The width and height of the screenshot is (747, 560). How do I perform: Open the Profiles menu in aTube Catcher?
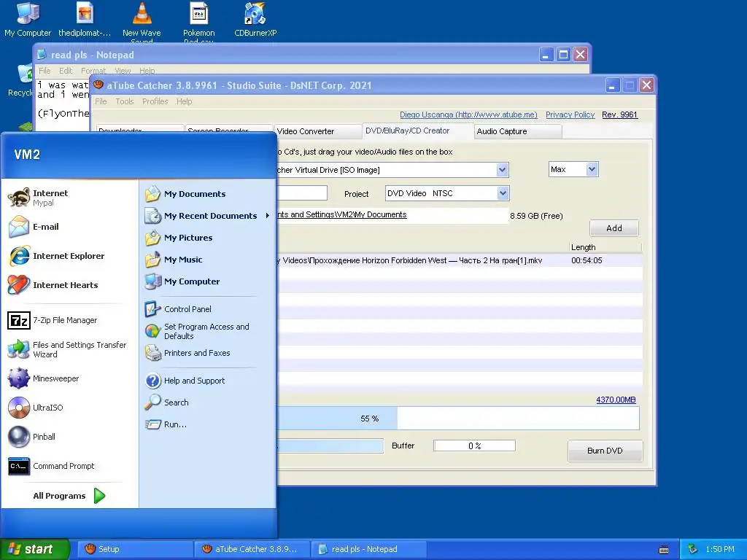155,101
